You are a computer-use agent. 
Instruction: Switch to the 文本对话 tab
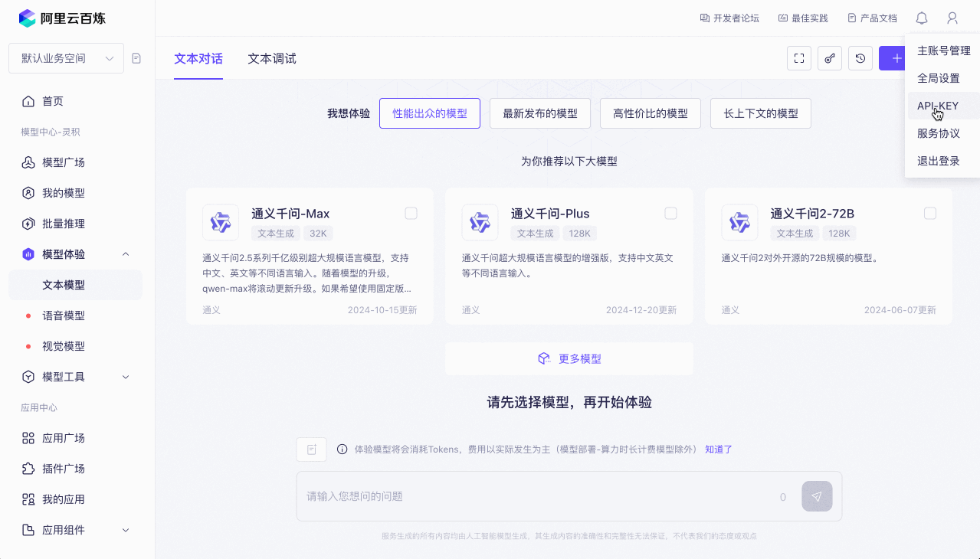pos(198,59)
